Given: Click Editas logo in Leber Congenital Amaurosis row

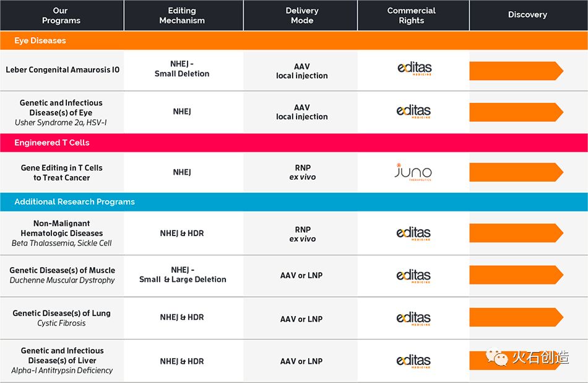Looking at the screenshot, I should (x=414, y=69).
